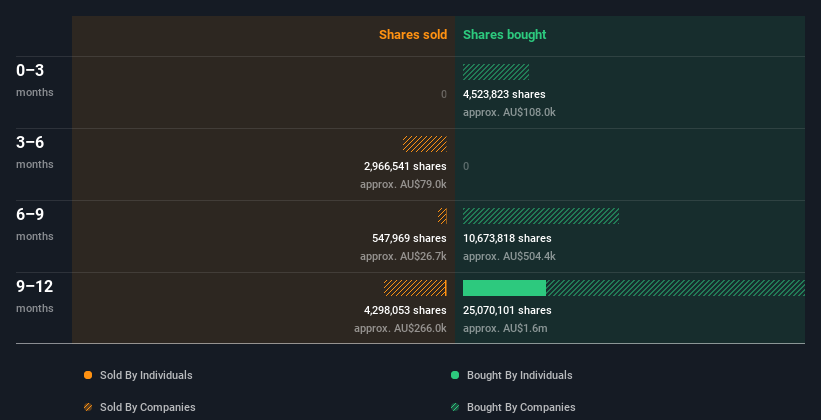The width and height of the screenshot is (821, 420).
Task: Click the Shares bought column header
Action: coord(505,35)
